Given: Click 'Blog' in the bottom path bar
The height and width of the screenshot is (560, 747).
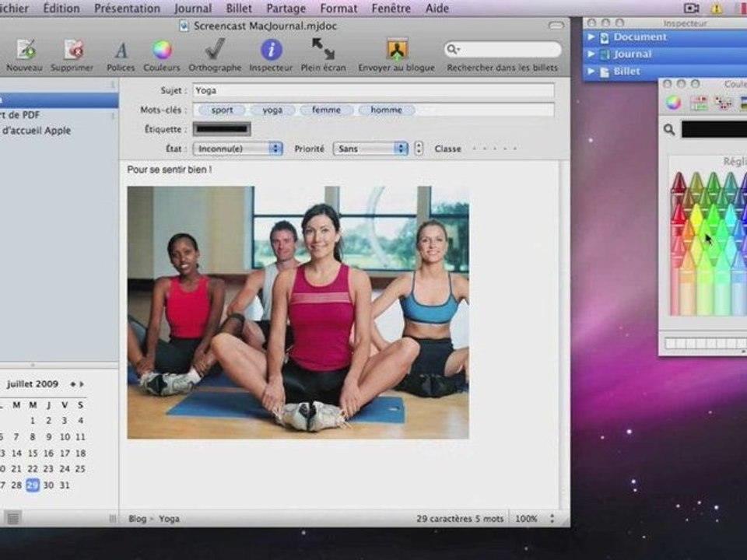Looking at the screenshot, I should click(137, 519).
